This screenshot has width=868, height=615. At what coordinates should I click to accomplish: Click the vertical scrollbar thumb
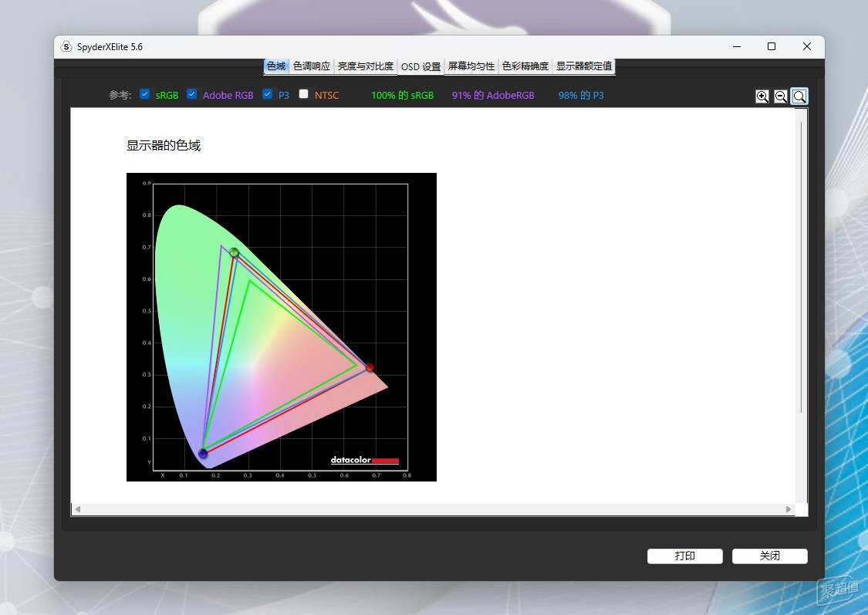tap(801, 267)
